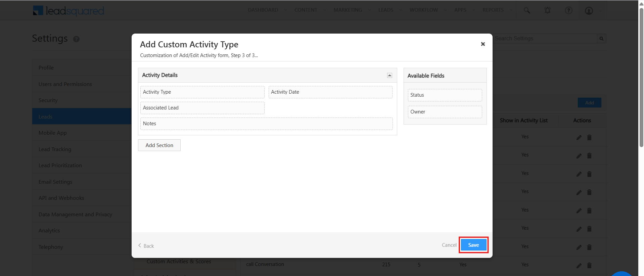644x276 pixels.
Task: Click into the Search Settings field
Action: pos(545,39)
